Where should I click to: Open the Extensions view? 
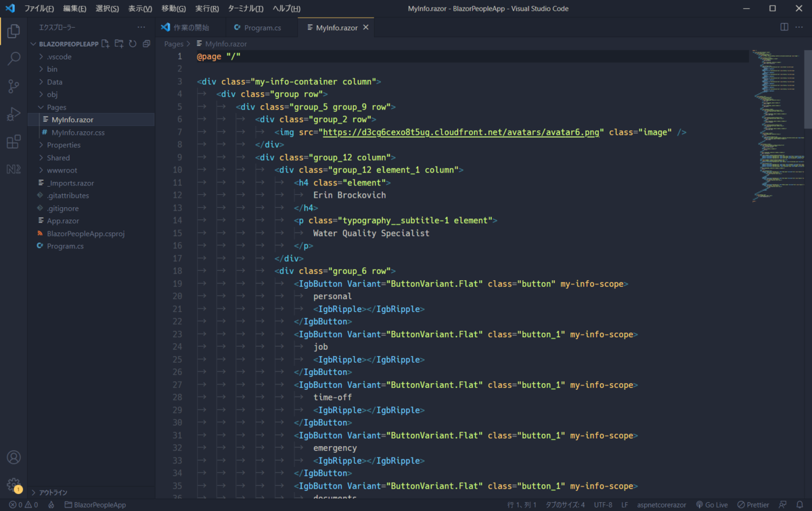(14, 141)
